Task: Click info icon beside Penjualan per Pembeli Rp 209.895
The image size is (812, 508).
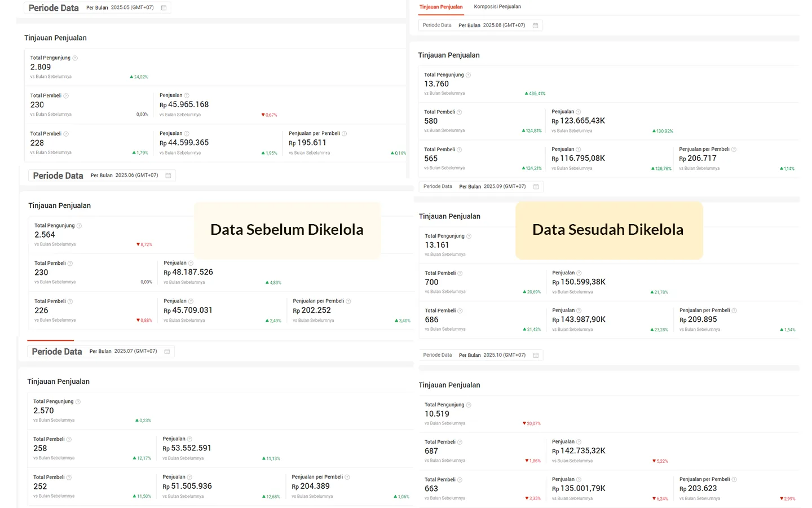Action: [734, 310]
